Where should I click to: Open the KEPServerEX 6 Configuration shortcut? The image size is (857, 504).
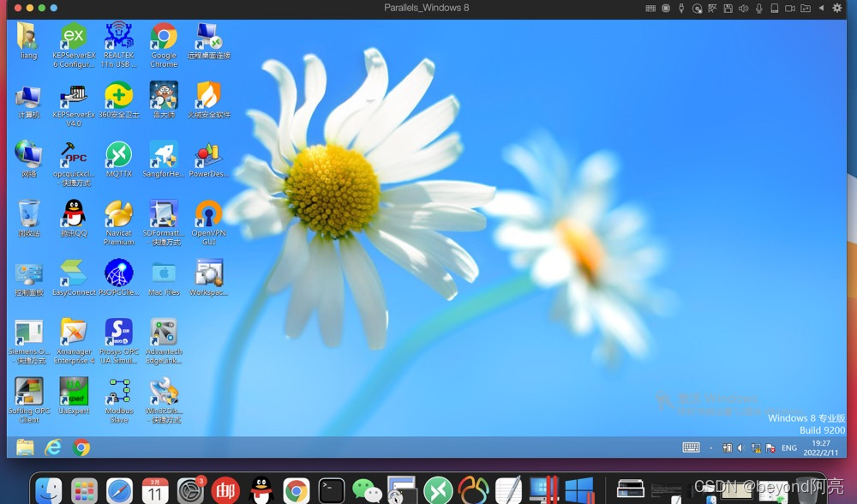tap(74, 45)
